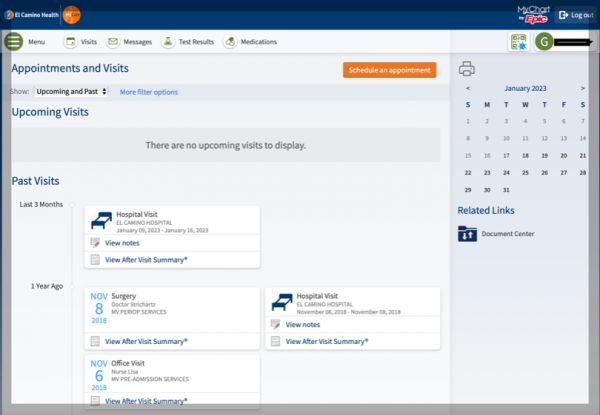Open the Messages menu item
600x415 pixels.
point(137,42)
